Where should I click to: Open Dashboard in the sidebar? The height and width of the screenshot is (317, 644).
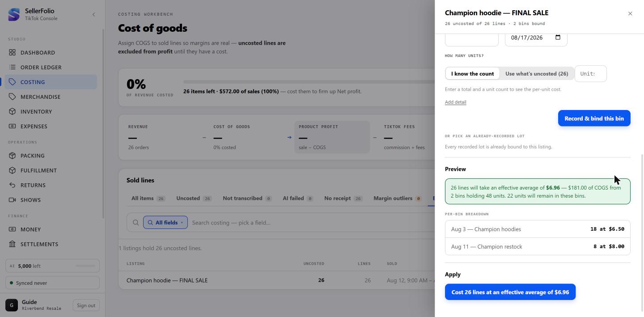(51, 52)
